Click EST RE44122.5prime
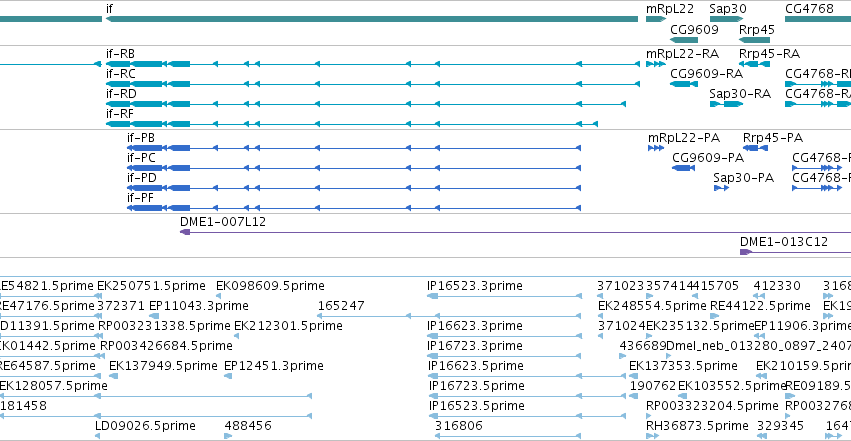 pyautogui.click(x=760, y=306)
